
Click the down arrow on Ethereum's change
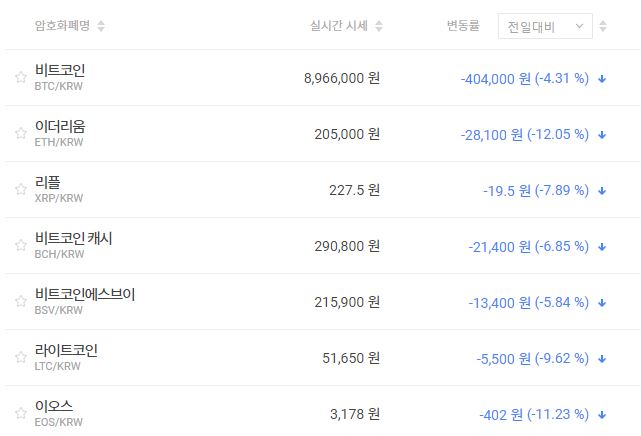(x=603, y=134)
